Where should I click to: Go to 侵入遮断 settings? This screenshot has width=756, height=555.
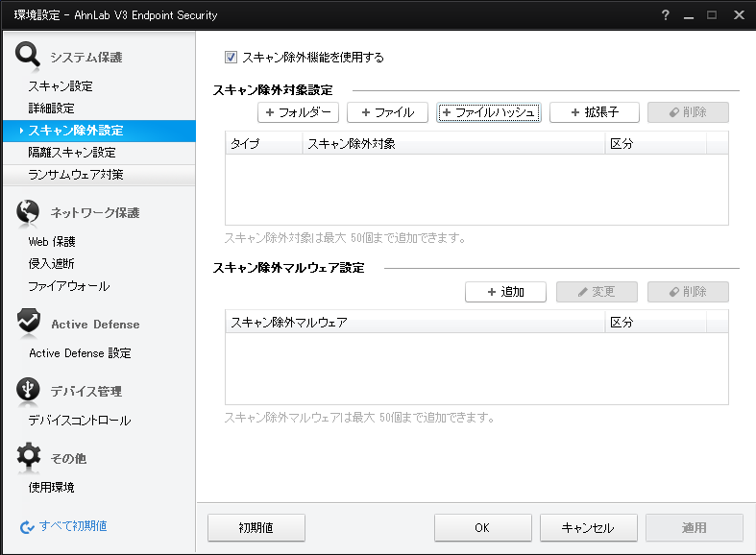coord(51,263)
